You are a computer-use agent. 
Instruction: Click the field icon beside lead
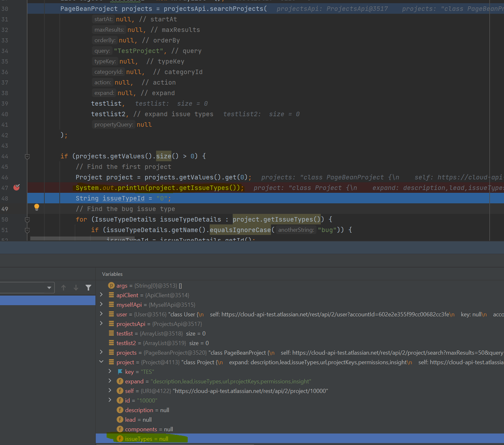[120, 420]
